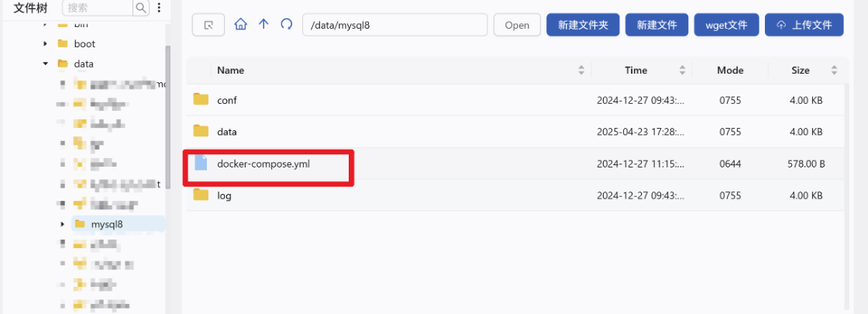Screen dimensions: 868x314
Task: Refresh the file list
Action: coord(286,25)
